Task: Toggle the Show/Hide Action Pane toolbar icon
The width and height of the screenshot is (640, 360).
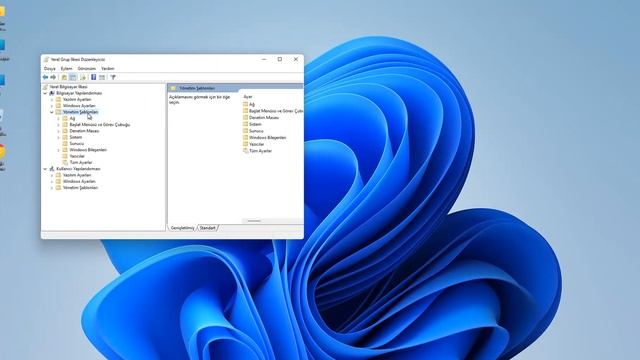Action: [102, 77]
